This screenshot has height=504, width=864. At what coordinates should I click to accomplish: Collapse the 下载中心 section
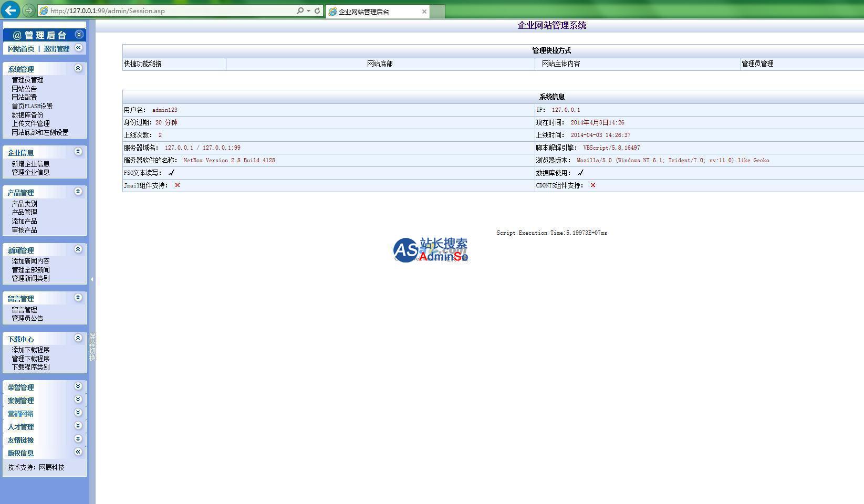[x=78, y=338]
